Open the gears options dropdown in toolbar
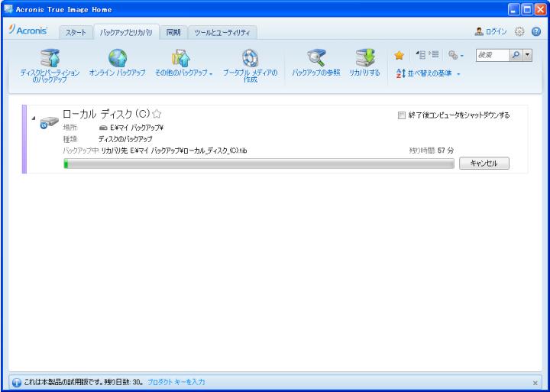This screenshot has height=392, width=550. (x=455, y=55)
